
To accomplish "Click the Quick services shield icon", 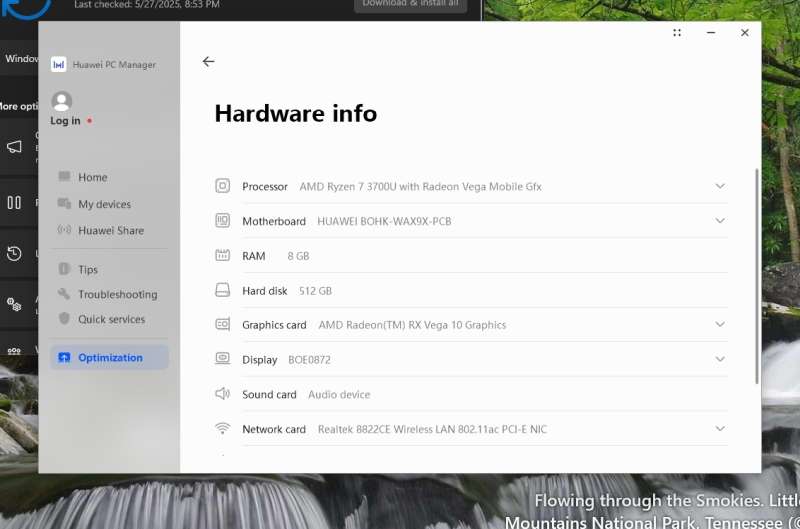I will click(x=64, y=318).
